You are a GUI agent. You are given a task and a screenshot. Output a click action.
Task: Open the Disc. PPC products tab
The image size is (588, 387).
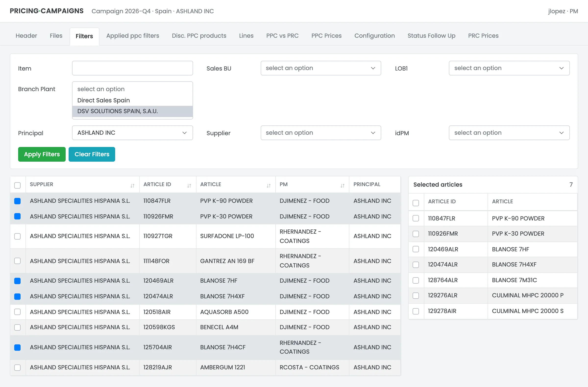[x=199, y=36]
